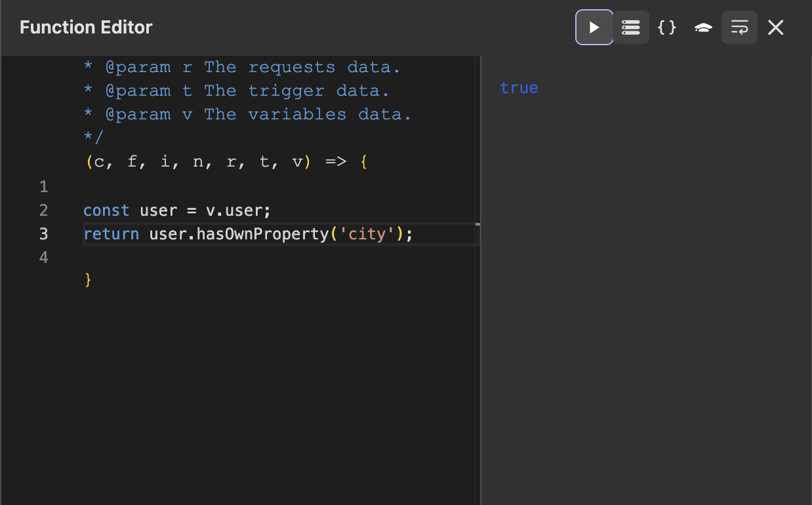Click the '@param v The variables data.' comment
The height and width of the screenshot is (505, 812).
(248, 114)
